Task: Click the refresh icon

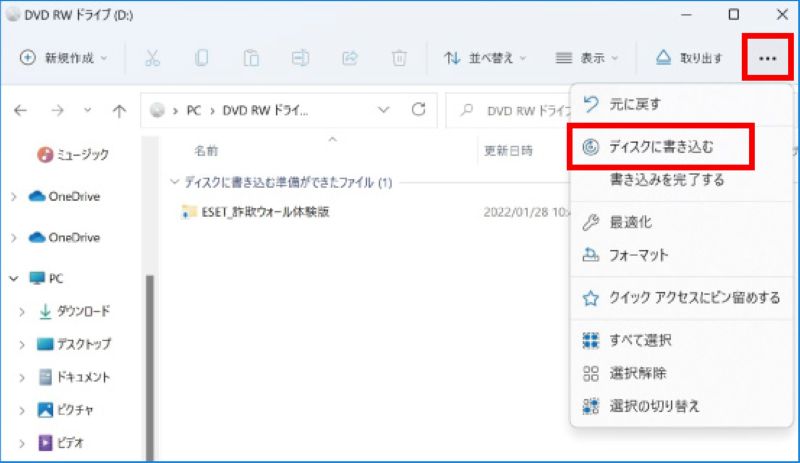Action: pos(418,109)
